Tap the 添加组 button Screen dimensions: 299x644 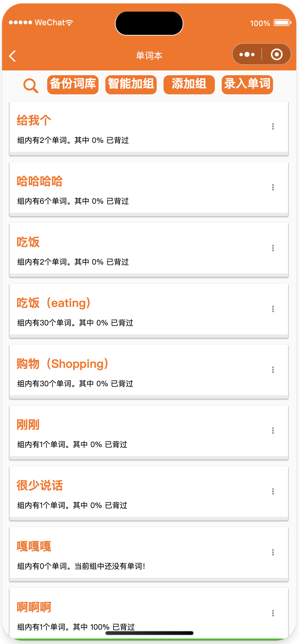click(x=189, y=84)
